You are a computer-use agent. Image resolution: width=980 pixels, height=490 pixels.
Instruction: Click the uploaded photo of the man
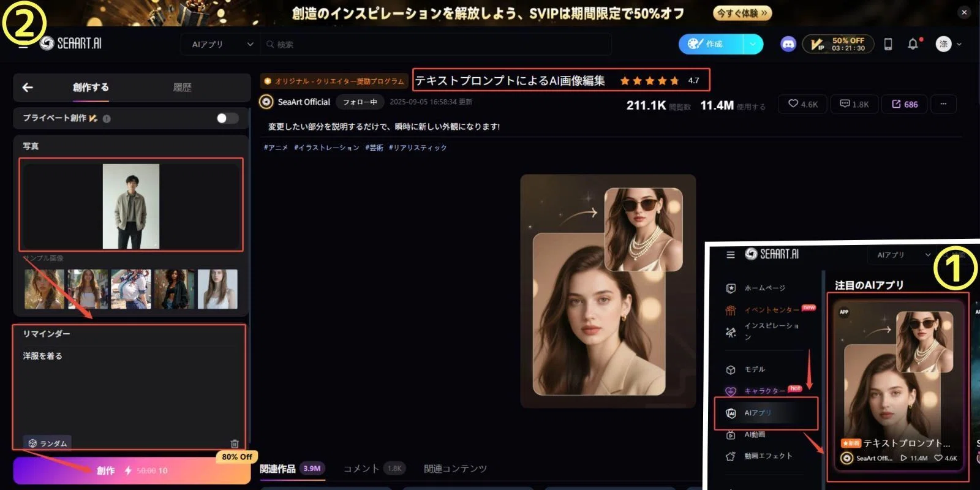[131, 206]
